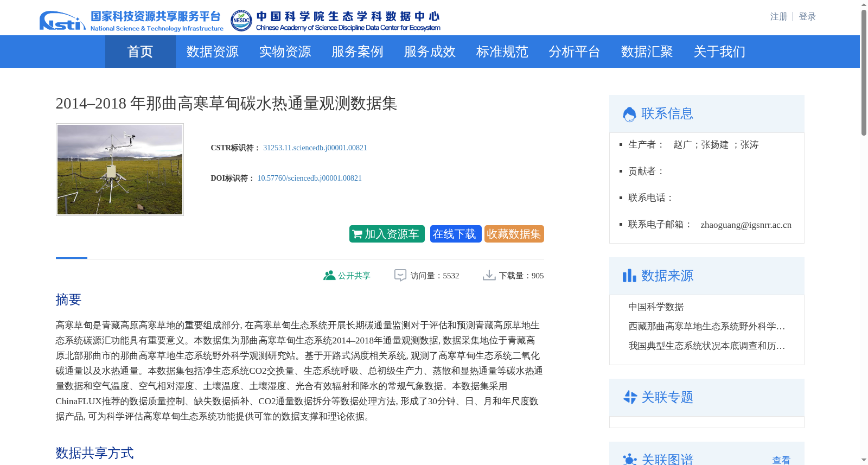Click the 收藏数据集 button

click(514, 234)
